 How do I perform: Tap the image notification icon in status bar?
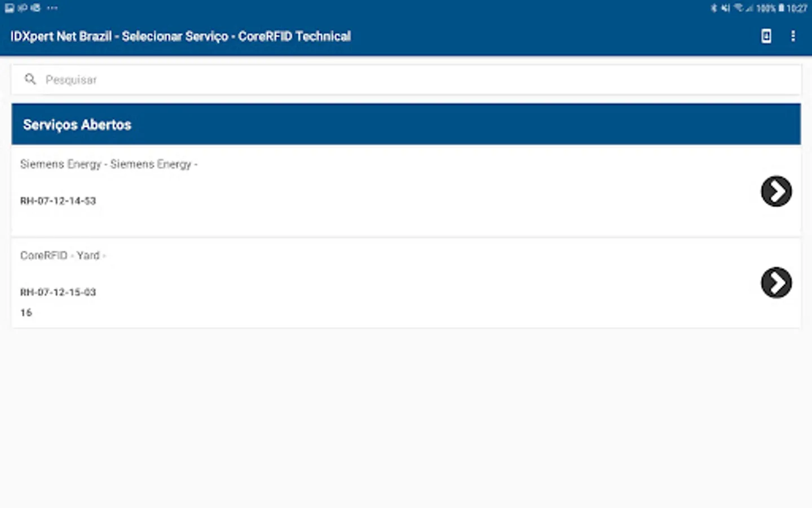click(x=10, y=8)
